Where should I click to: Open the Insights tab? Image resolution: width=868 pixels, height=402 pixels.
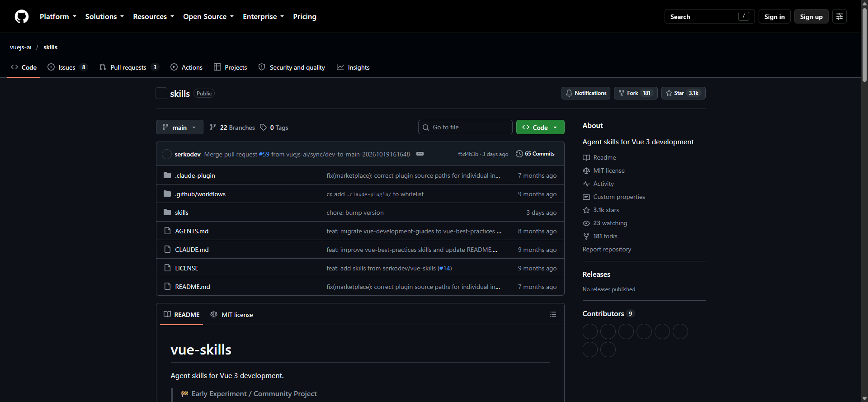tap(353, 67)
